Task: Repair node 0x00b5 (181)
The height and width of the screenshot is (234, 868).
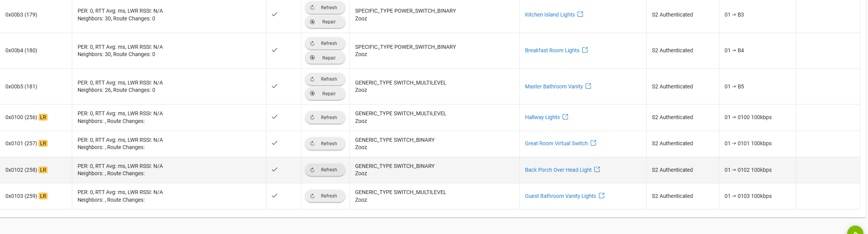Action: 325,94
